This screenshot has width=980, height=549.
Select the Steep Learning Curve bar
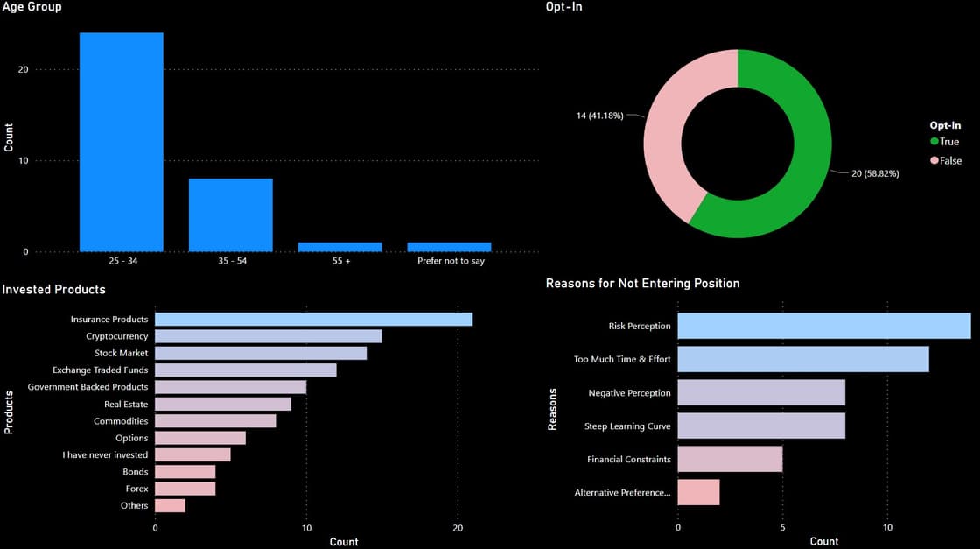coord(761,426)
